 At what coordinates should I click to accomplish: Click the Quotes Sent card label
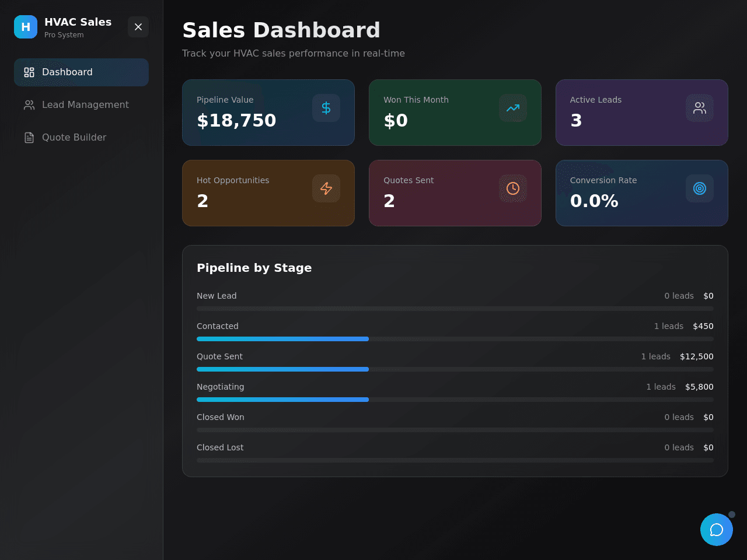[409, 180]
